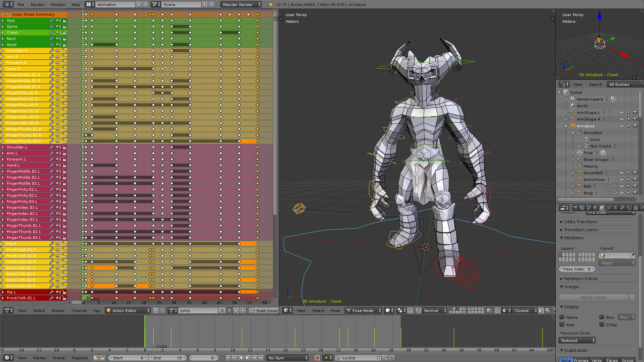
Task: Add a new screen layout with the plus icon
Action: (x=139, y=5)
